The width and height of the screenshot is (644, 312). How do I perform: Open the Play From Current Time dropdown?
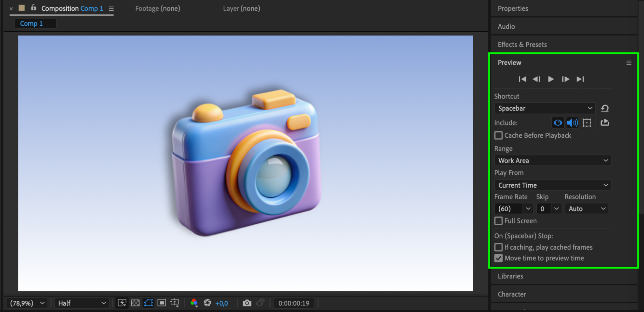coord(553,185)
